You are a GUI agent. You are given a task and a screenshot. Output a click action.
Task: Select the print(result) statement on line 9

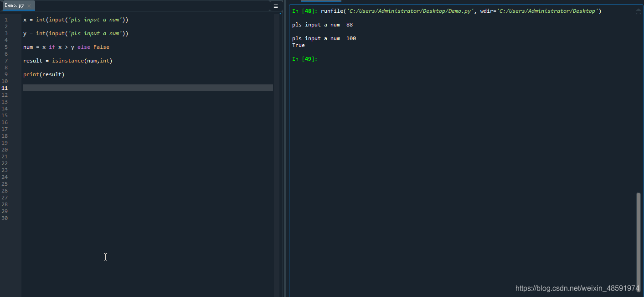(43, 74)
